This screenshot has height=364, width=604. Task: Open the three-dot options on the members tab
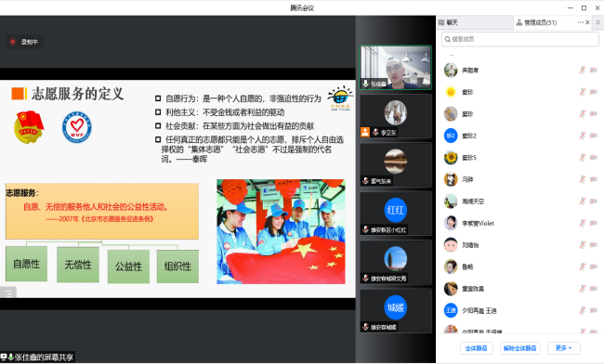[580, 22]
